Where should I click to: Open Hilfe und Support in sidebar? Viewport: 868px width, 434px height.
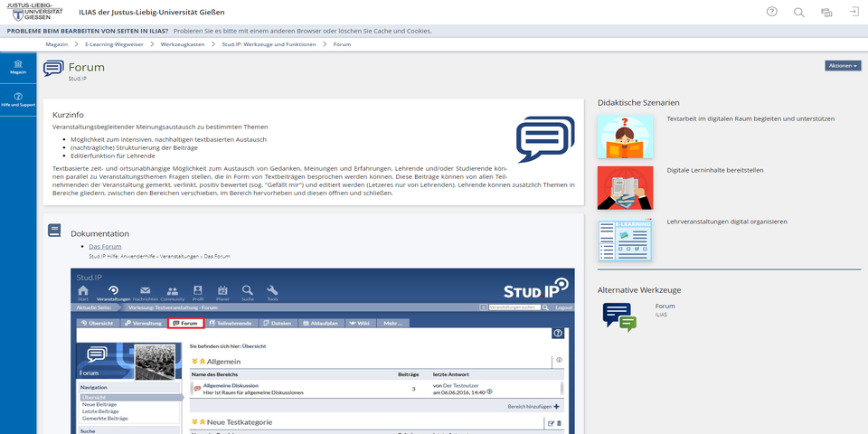18,99
